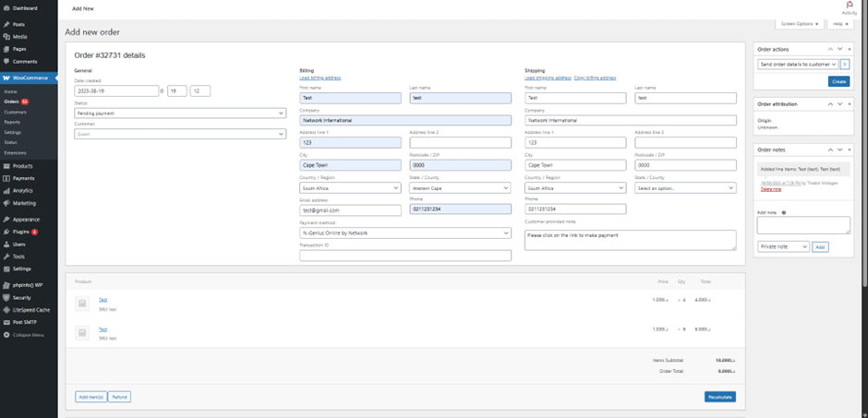The height and width of the screenshot is (418, 868).
Task: Click the Tools wrench icon
Action: (x=6, y=257)
